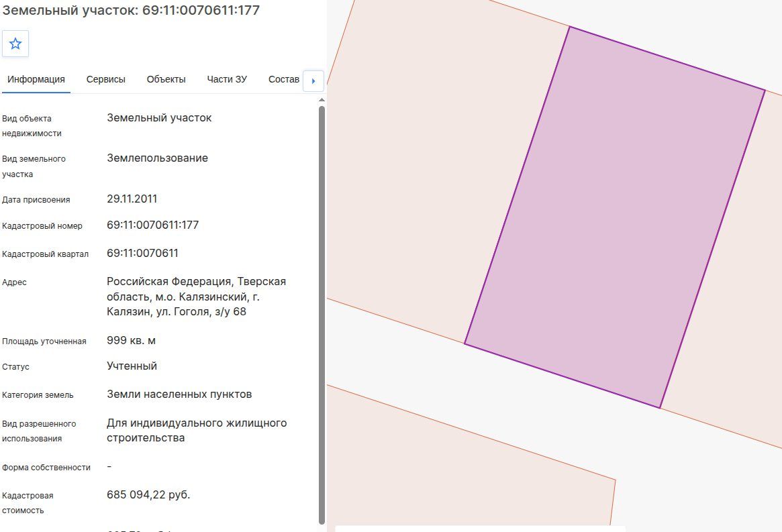Click the Категория земель label
Image resolution: width=782 pixels, height=532 pixels.
[38, 395]
